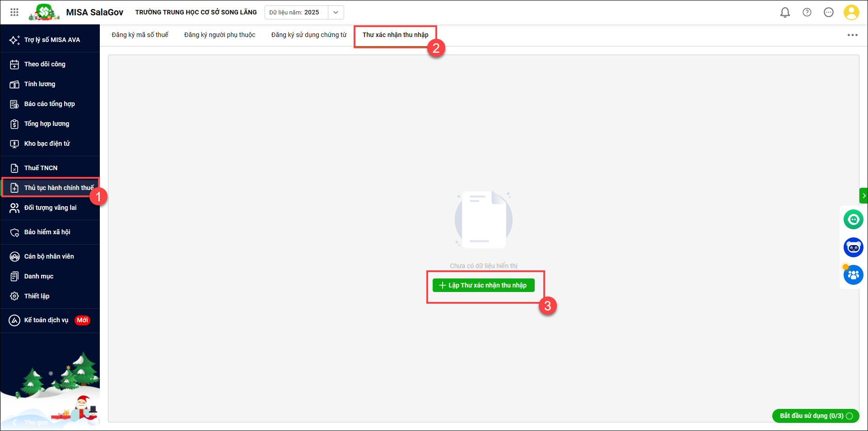Click the notification bell icon

[785, 12]
